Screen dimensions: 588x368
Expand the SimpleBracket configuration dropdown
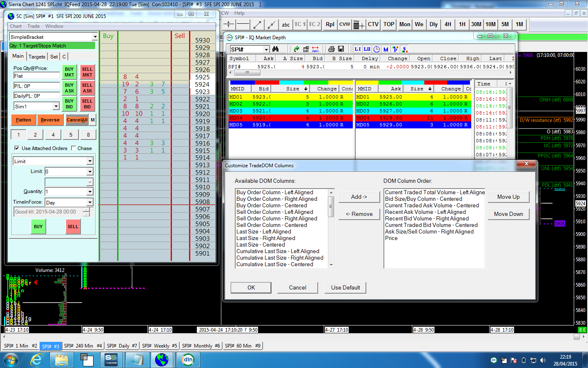(95, 37)
